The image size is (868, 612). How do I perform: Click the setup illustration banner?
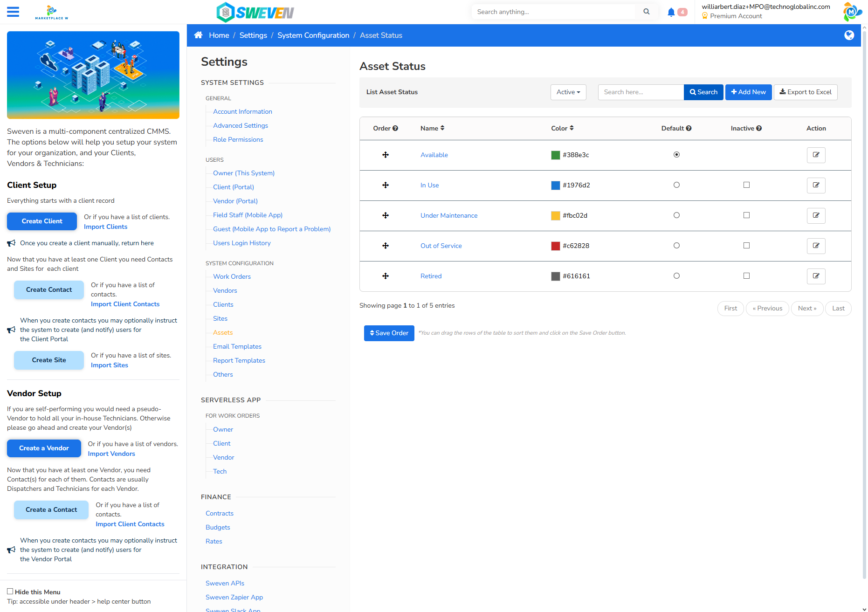click(x=93, y=75)
